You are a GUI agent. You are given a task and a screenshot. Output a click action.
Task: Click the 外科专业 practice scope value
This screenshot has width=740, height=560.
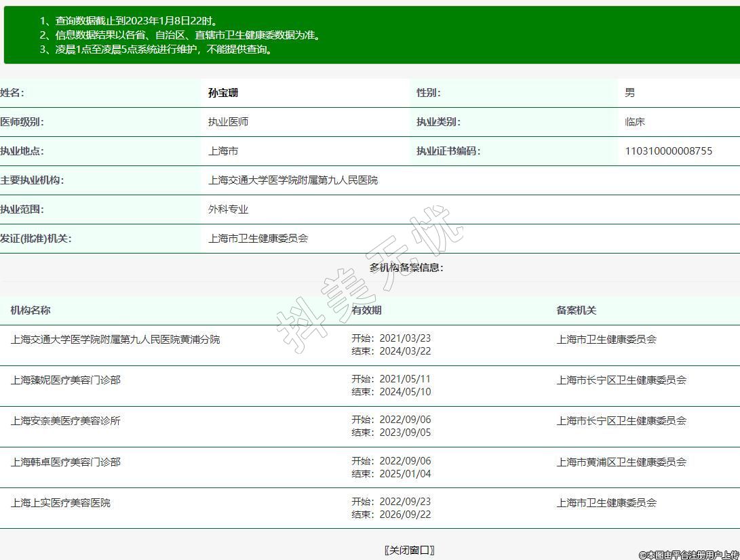(228, 209)
